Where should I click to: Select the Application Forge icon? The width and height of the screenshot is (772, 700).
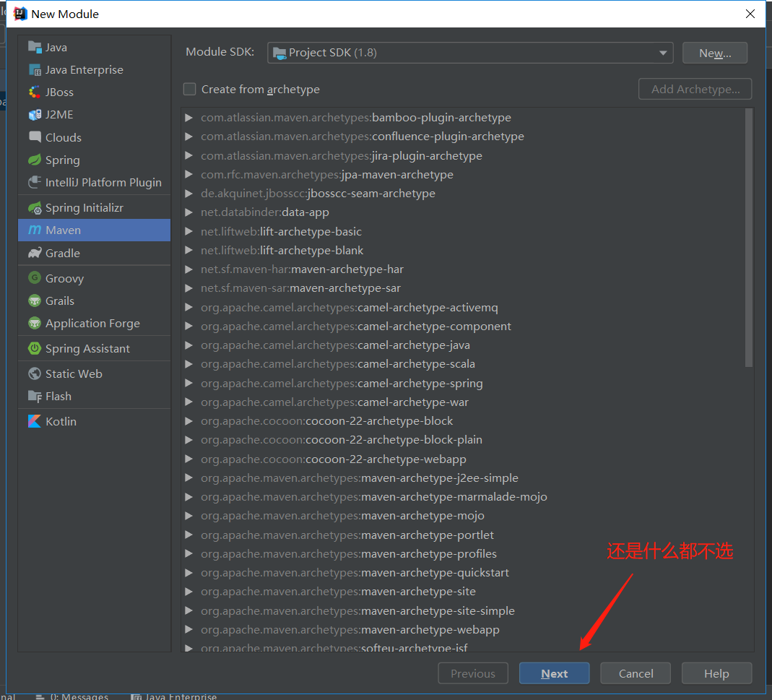(x=35, y=323)
